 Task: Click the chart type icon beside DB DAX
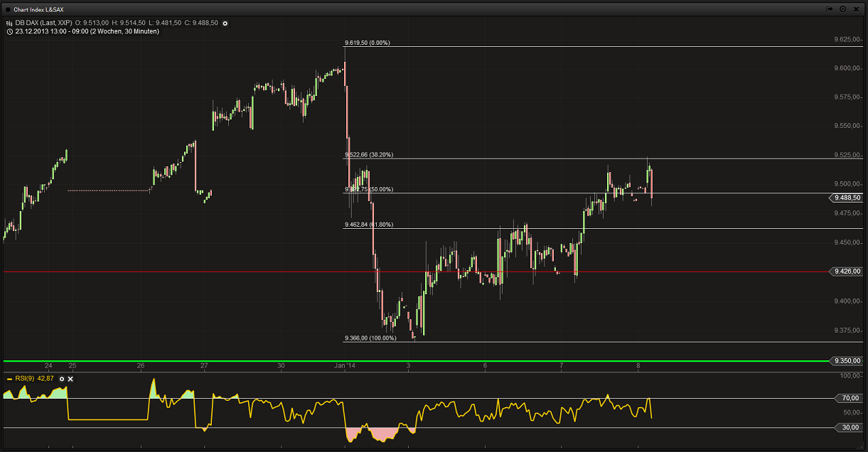pyautogui.click(x=9, y=23)
